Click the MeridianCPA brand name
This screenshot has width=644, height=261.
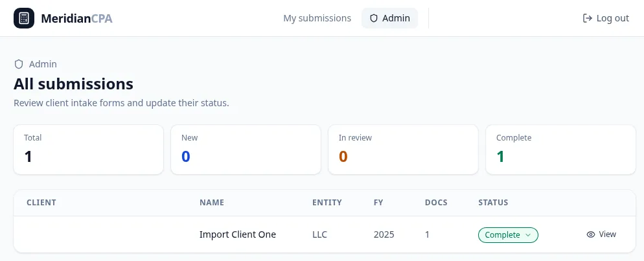click(77, 19)
